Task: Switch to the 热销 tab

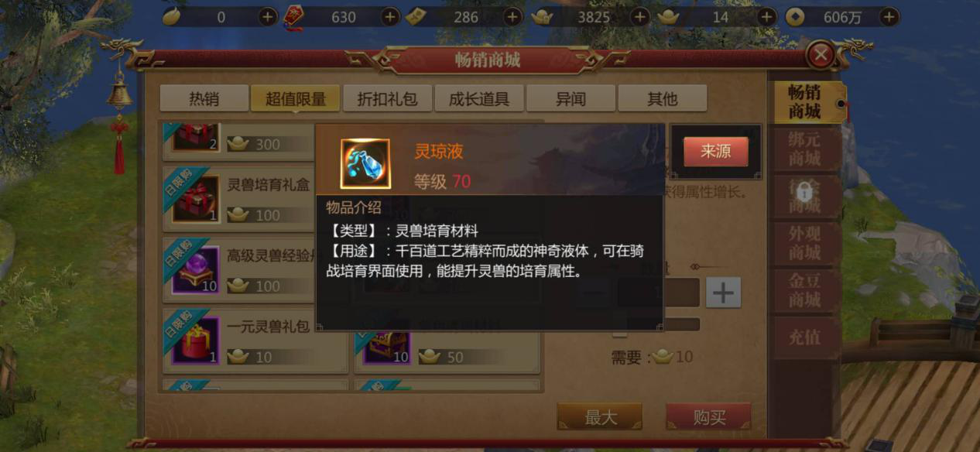Action: [204, 99]
